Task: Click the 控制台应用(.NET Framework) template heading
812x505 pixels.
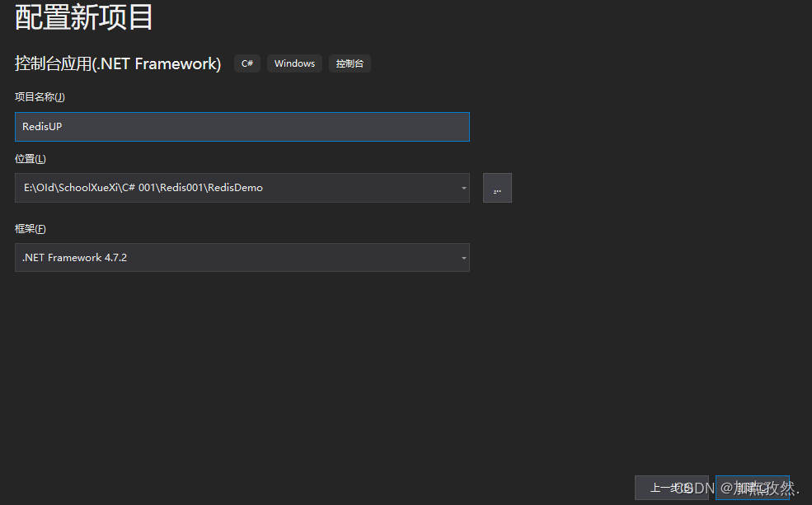Action: pos(118,63)
